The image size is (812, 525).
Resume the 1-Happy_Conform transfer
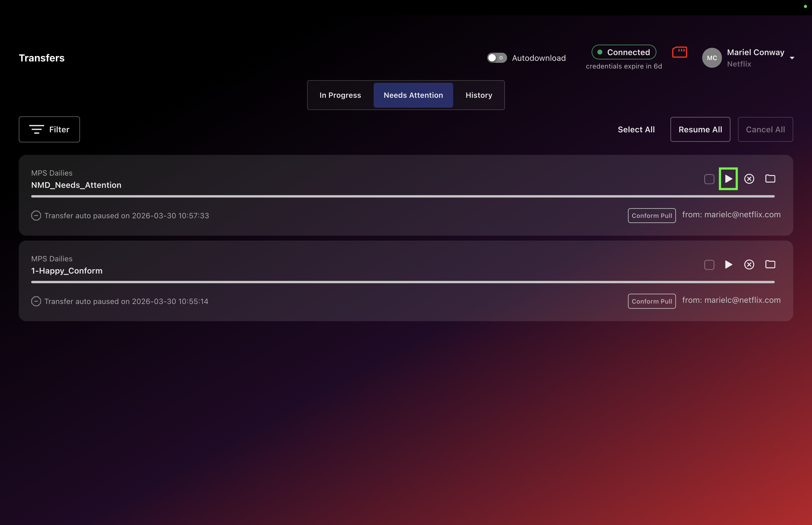pos(728,264)
